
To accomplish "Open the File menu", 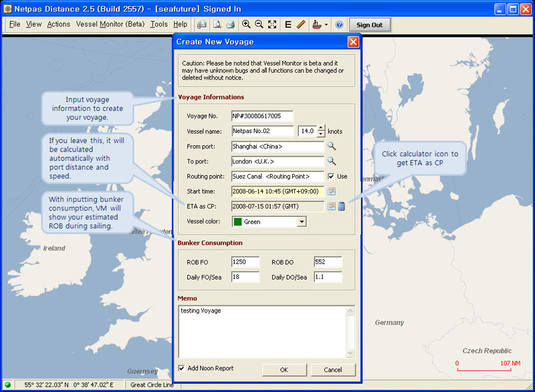I will click(x=15, y=24).
